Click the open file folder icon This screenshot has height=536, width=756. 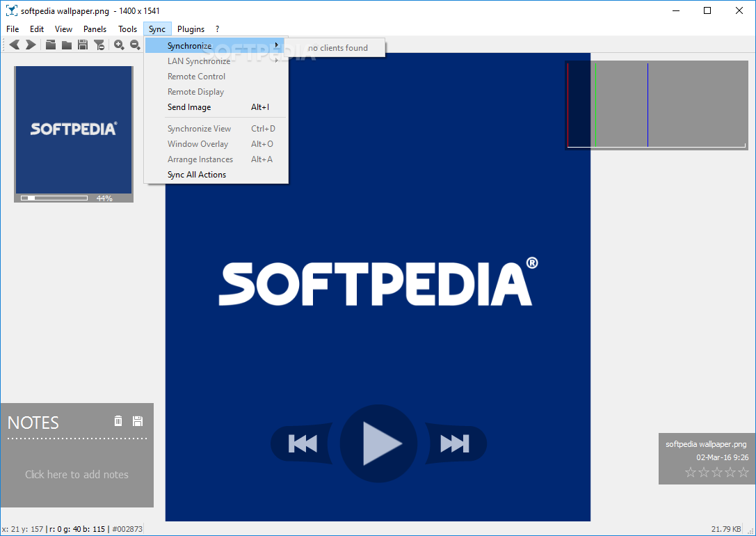pos(51,45)
